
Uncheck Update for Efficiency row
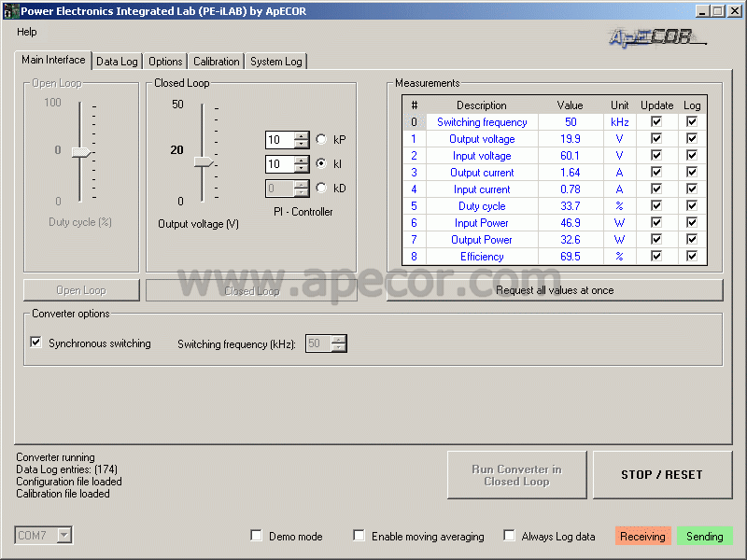pos(656,256)
